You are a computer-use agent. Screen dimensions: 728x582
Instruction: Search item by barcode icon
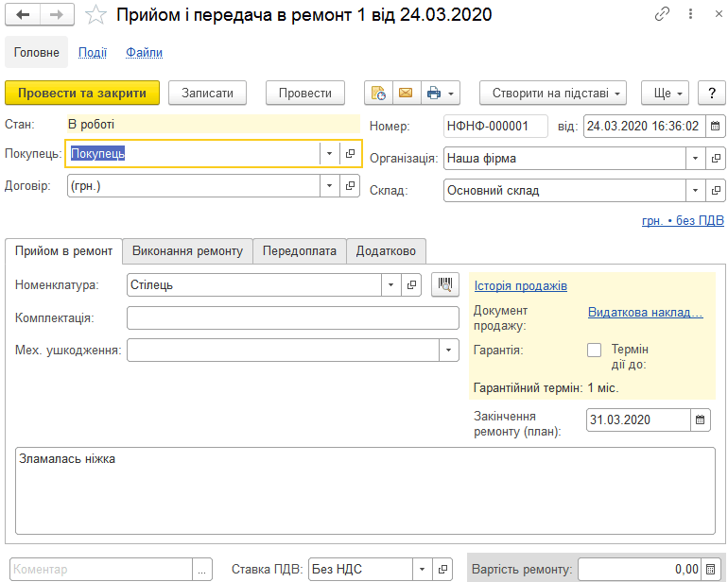(445, 284)
